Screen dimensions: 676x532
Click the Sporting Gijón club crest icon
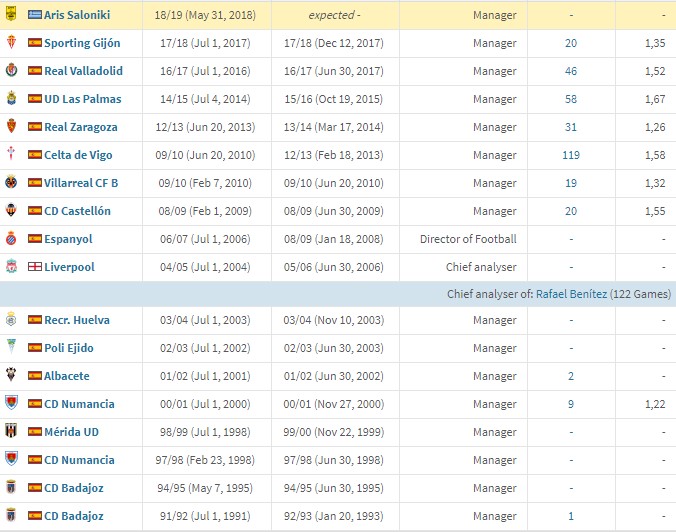11,42
